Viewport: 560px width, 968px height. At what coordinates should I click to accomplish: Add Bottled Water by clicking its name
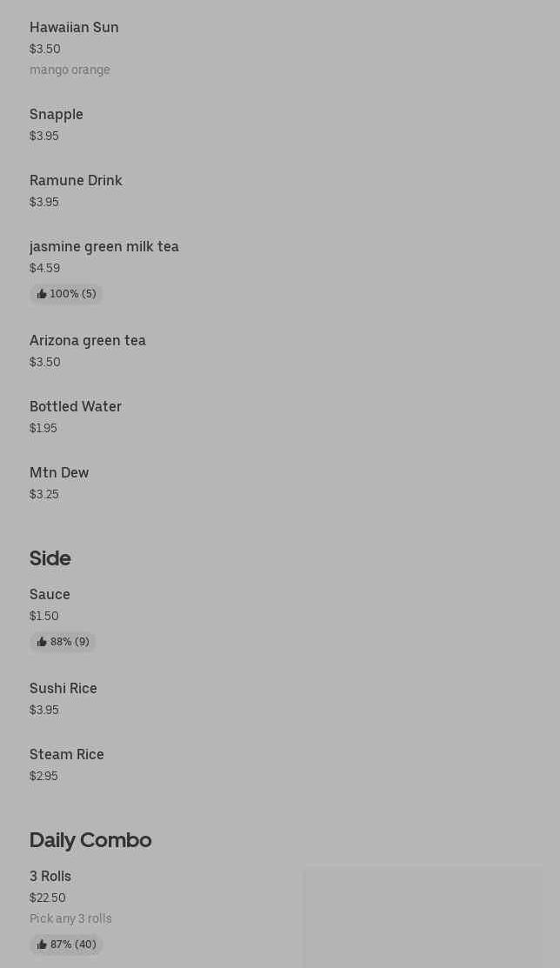[76, 407]
